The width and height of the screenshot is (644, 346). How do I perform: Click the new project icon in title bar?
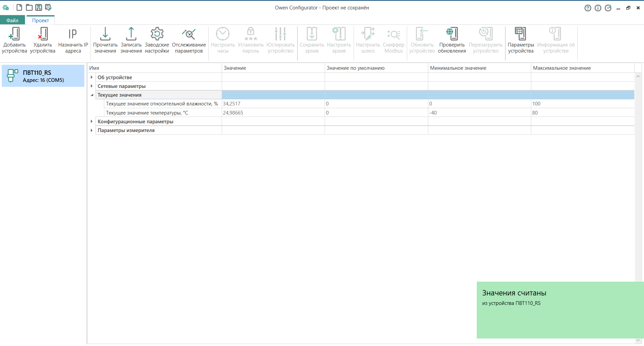pyautogui.click(x=20, y=7)
